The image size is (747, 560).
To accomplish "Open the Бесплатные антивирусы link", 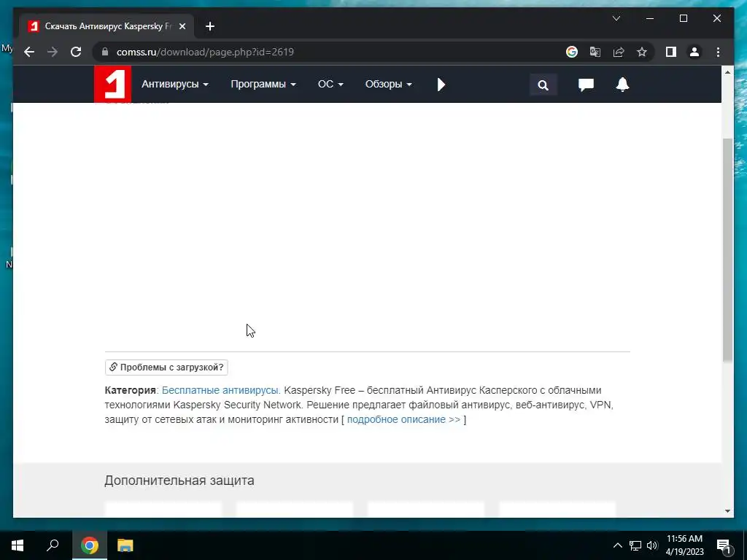I will [x=221, y=390].
